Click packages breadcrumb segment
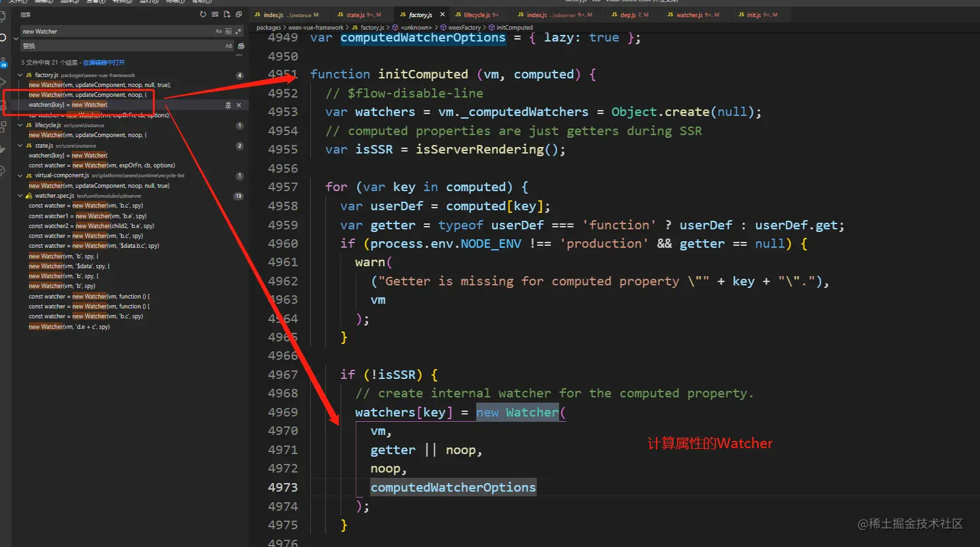The height and width of the screenshot is (547, 980). click(x=269, y=28)
